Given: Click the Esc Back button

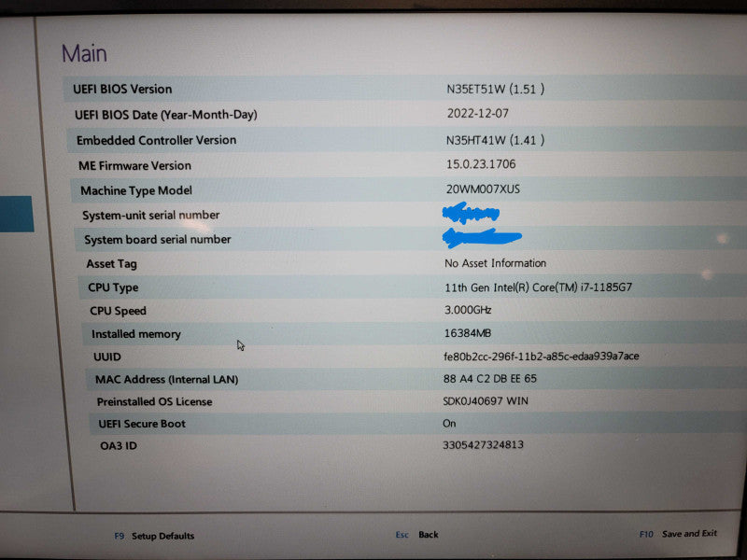Looking at the screenshot, I should coord(416,535).
